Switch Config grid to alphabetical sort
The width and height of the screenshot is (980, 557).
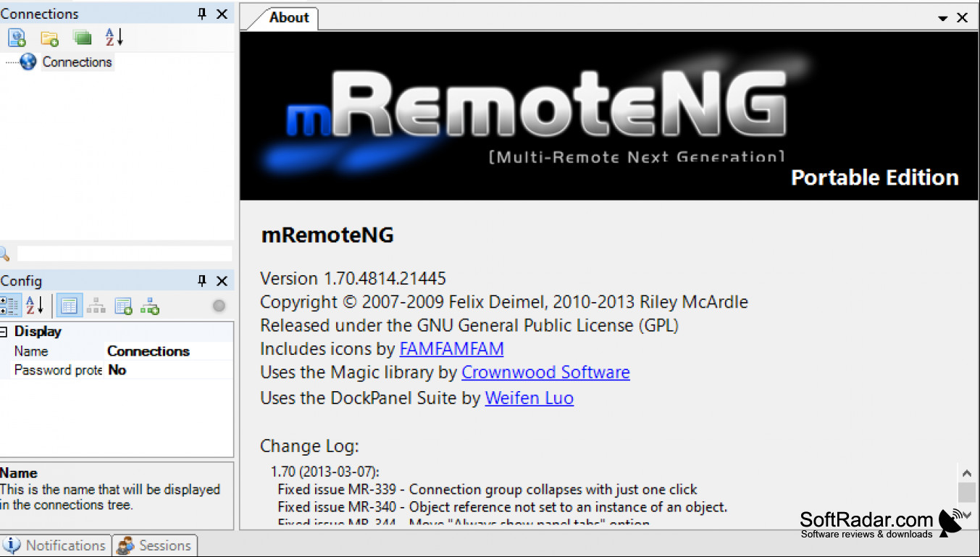point(35,306)
